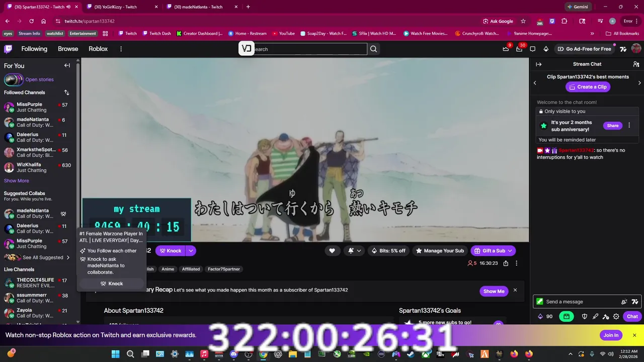Click the Knock button in hover popup
Viewport: 644px width, 362px height.
[x=111, y=284]
